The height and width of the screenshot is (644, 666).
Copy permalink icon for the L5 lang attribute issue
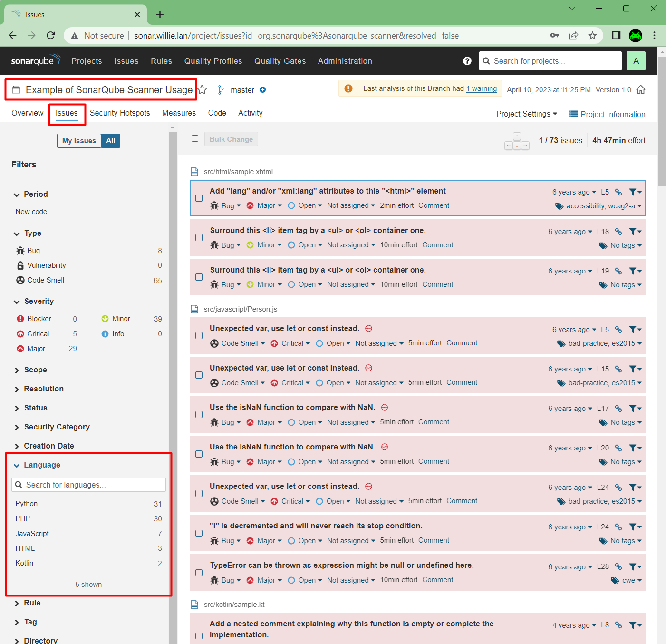(x=618, y=192)
